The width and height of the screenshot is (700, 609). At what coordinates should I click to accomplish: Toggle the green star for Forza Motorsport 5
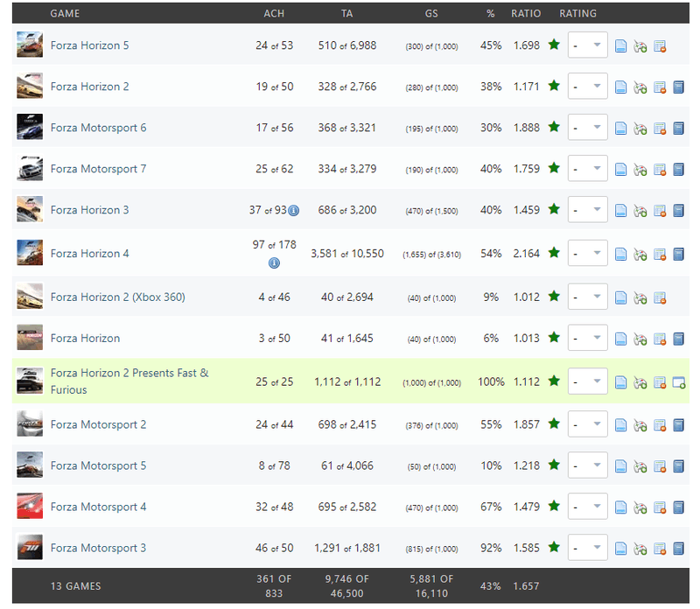coord(554,465)
